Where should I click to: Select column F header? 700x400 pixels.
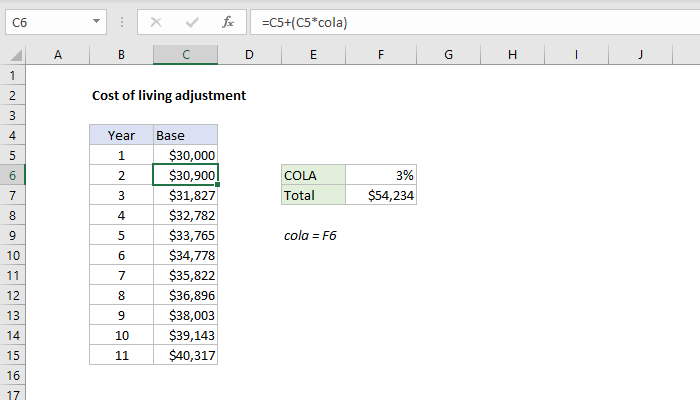[380, 55]
